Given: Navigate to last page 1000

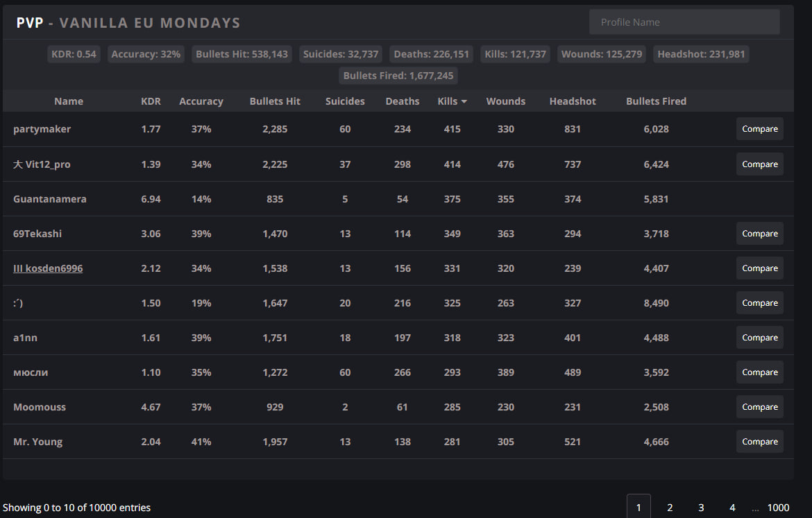Looking at the screenshot, I should [x=778, y=508].
